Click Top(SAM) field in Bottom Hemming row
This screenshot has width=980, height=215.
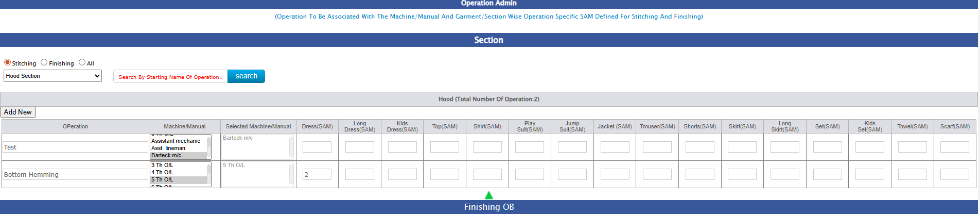(x=445, y=174)
